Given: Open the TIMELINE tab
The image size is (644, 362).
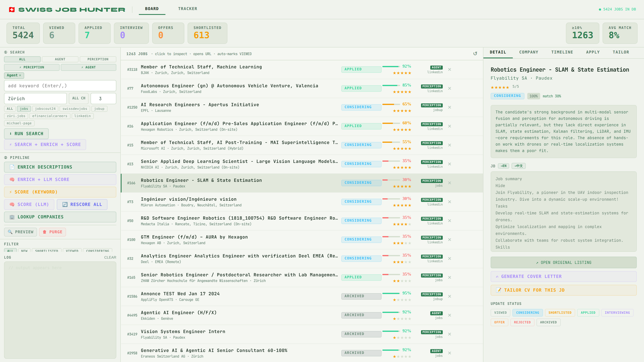Looking at the screenshot, I should click(x=562, y=52).
